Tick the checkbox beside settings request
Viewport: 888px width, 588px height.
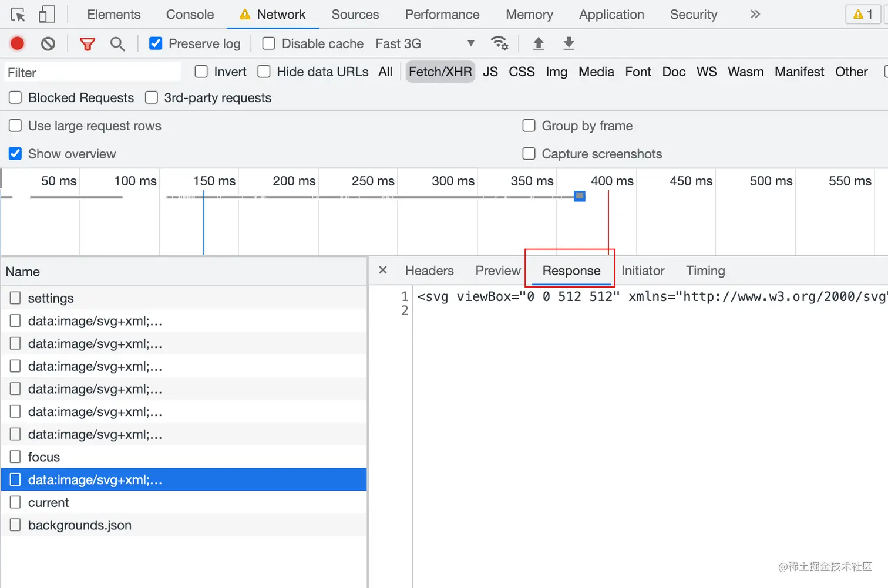[x=15, y=298]
